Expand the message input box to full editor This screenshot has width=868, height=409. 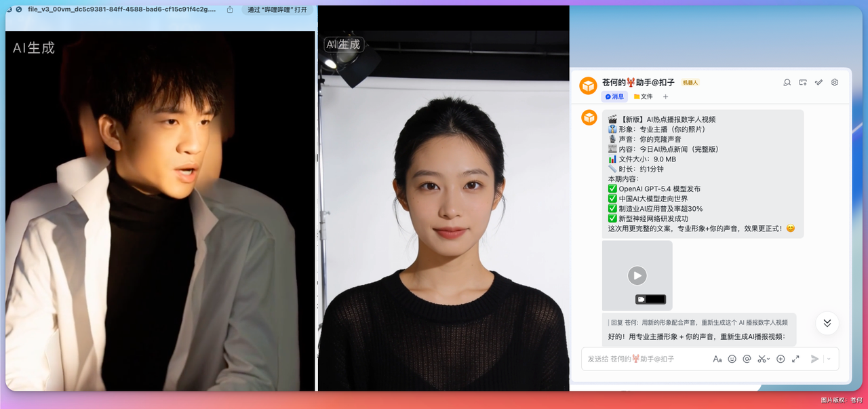tap(795, 359)
